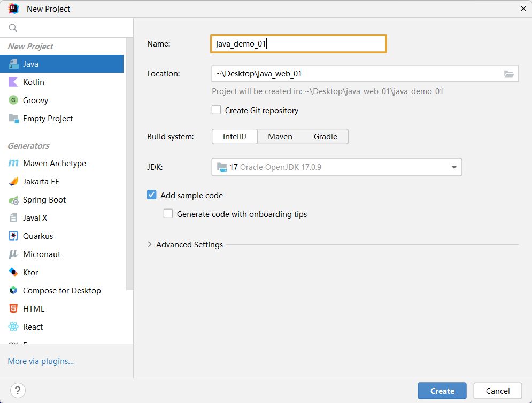Pick the Spring Boot generator icon
The height and width of the screenshot is (403, 532).
coord(13,200)
